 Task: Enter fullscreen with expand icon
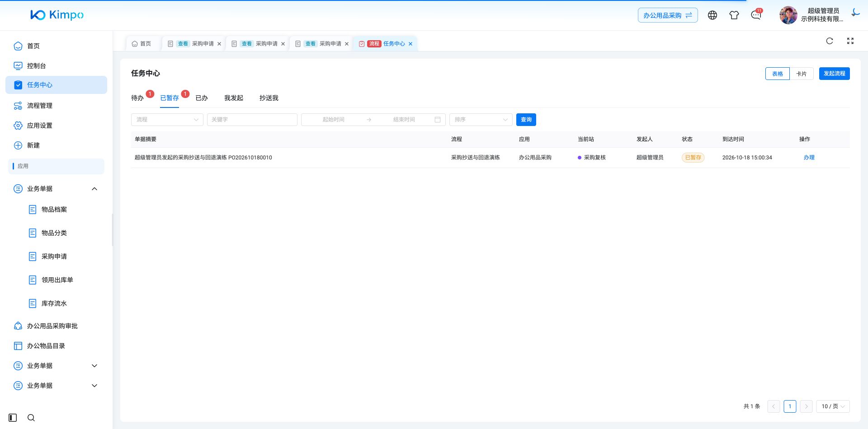coord(850,41)
